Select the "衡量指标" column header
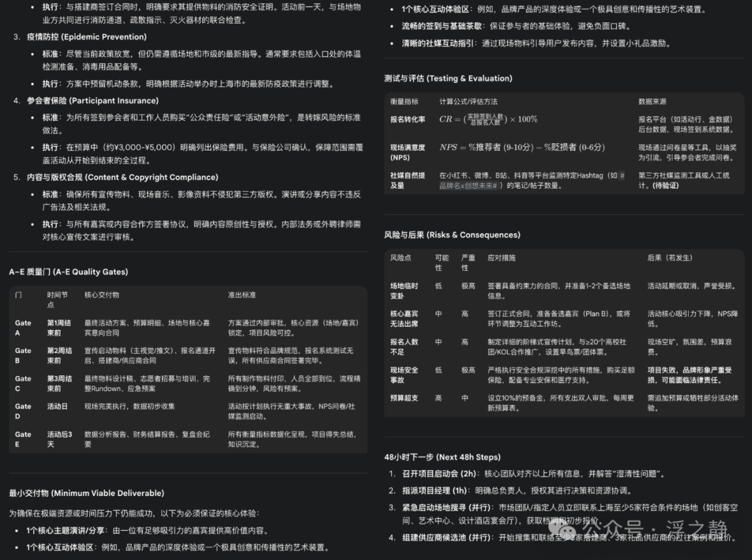Image resolution: width=752 pixels, height=560 pixels. pos(405,102)
